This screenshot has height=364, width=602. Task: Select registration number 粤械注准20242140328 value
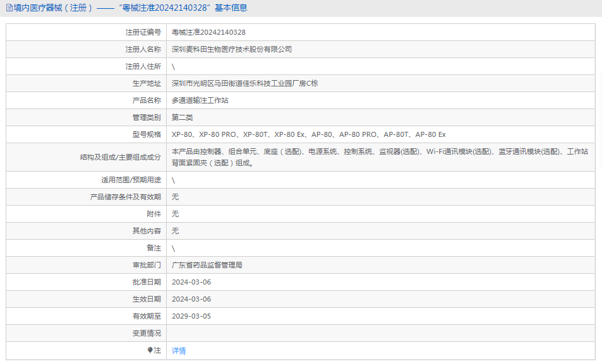[208, 33]
